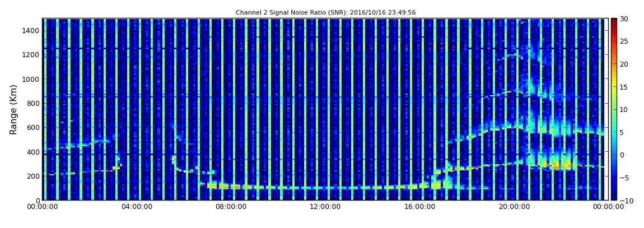Image resolution: width=644 pixels, height=228 pixels.
Task: Click the x-axis time label 04:00:00
Action: [136, 207]
